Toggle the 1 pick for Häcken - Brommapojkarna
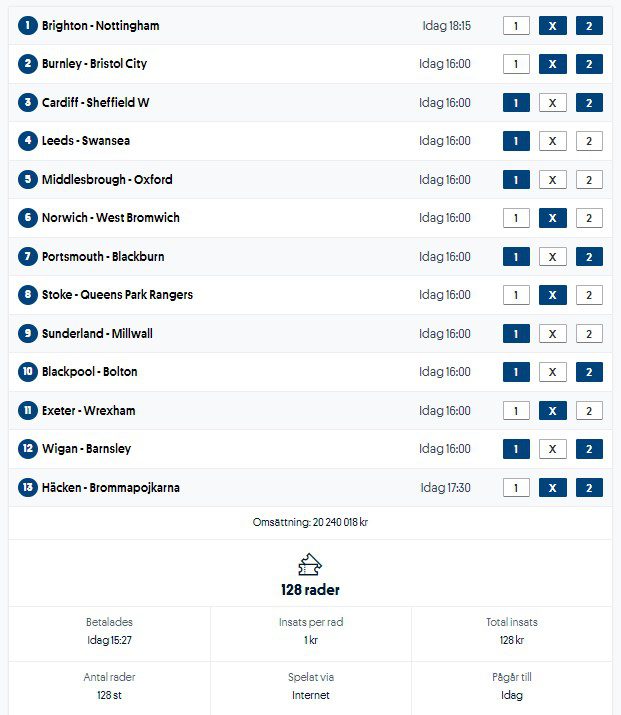Image resolution: width=621 pixels, height=715 pixels. point(515,488)
